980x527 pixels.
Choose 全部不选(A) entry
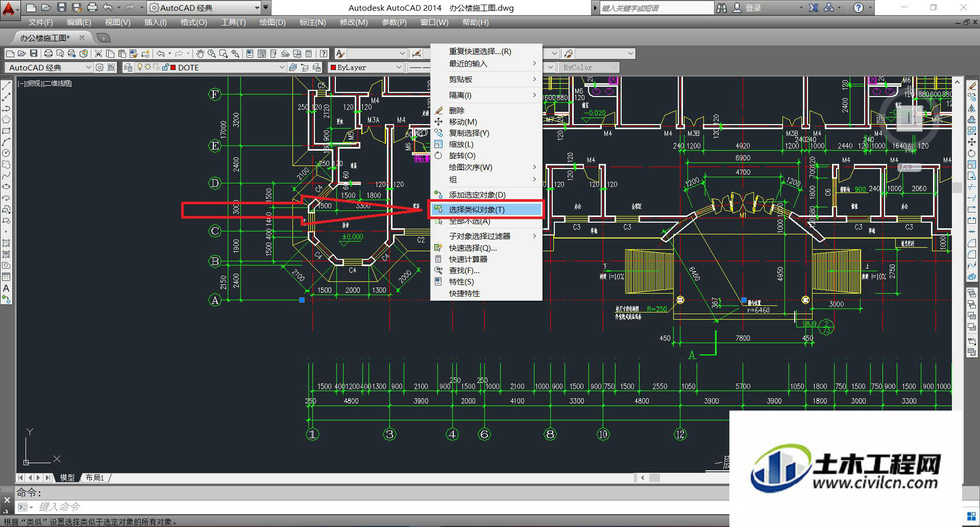point(486,221)
